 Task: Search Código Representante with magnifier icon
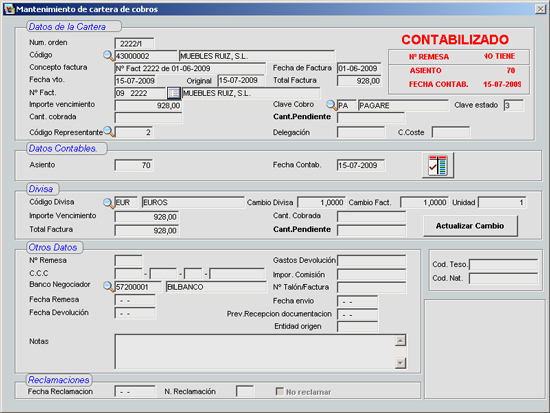click(x=109, y=131)
